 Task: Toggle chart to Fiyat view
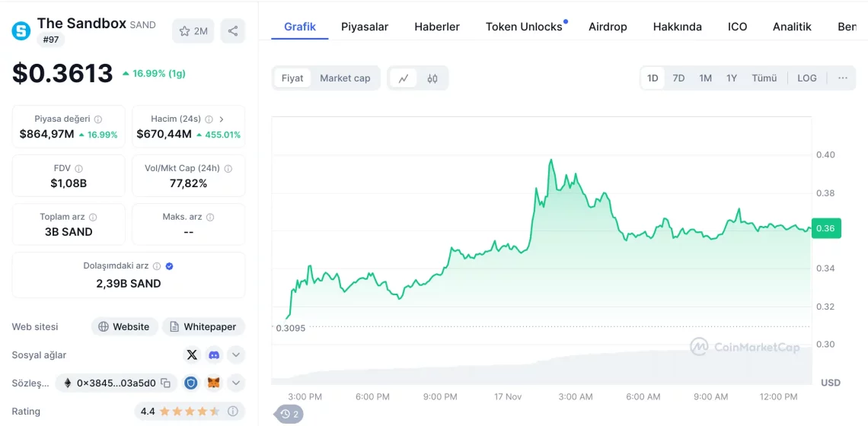292,78
